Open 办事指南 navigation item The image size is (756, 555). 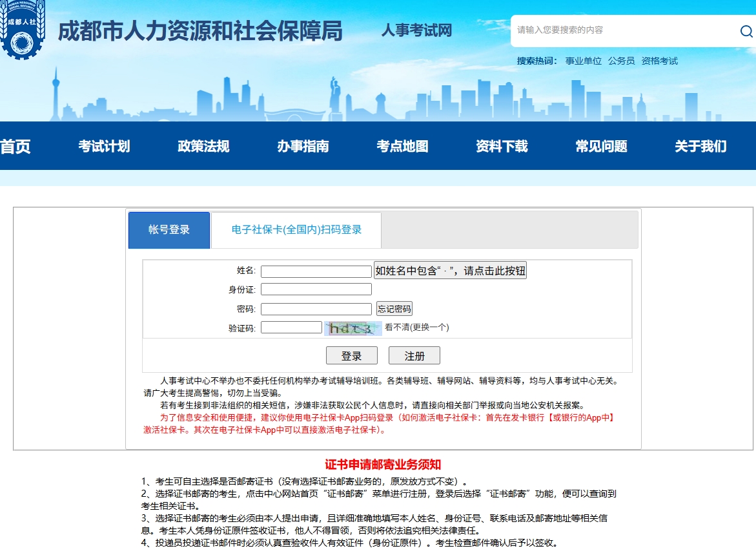pyautogui.click(x=303, y=146)
